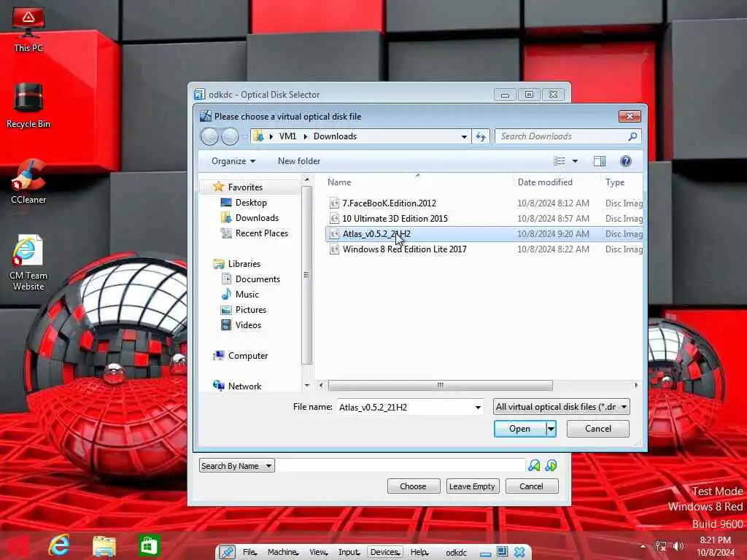The width and height of the screenshot is (747, 560).
Task: Click the Back navigation arrow in file dialog
Action: click(209, 136)
